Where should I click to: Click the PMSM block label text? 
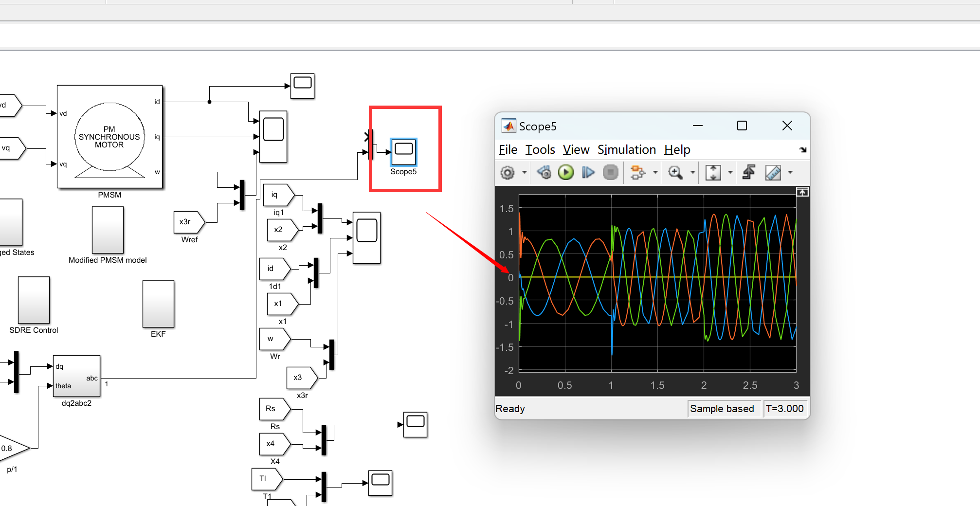point(109,195)
